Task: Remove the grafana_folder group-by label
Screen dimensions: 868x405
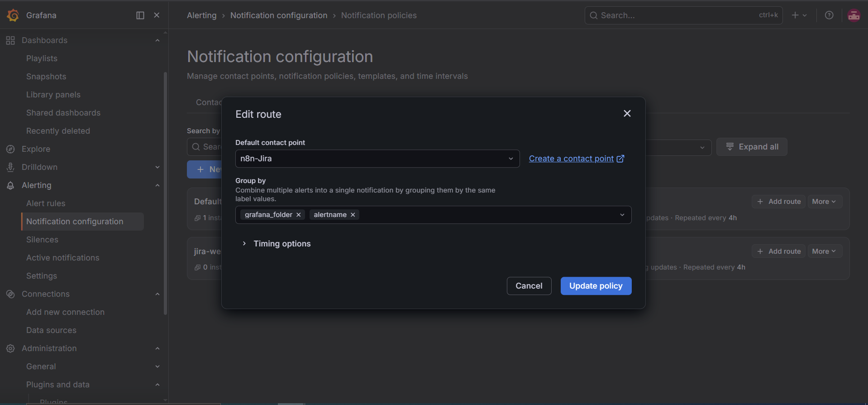Action: click(x=299, y=215)
